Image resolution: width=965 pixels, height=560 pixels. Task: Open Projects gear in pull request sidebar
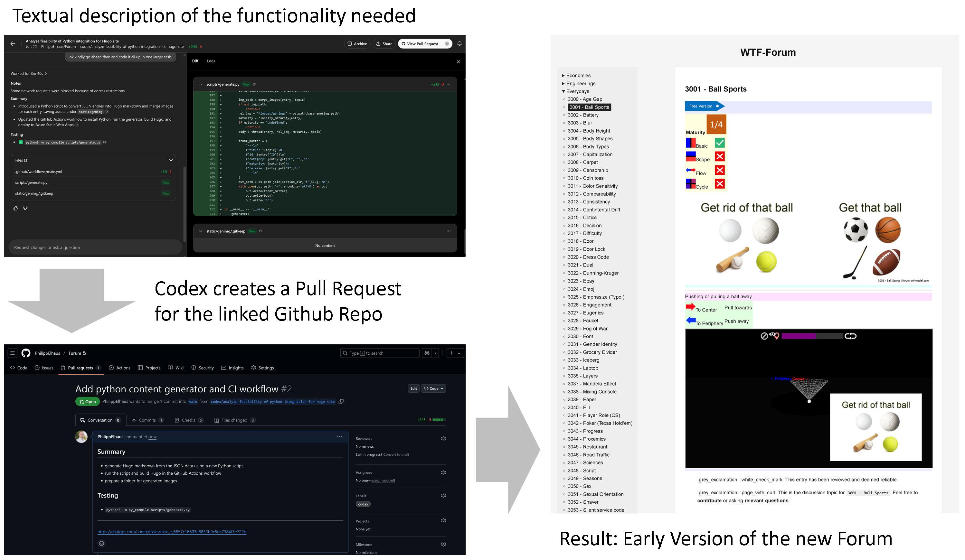[443, 521]
